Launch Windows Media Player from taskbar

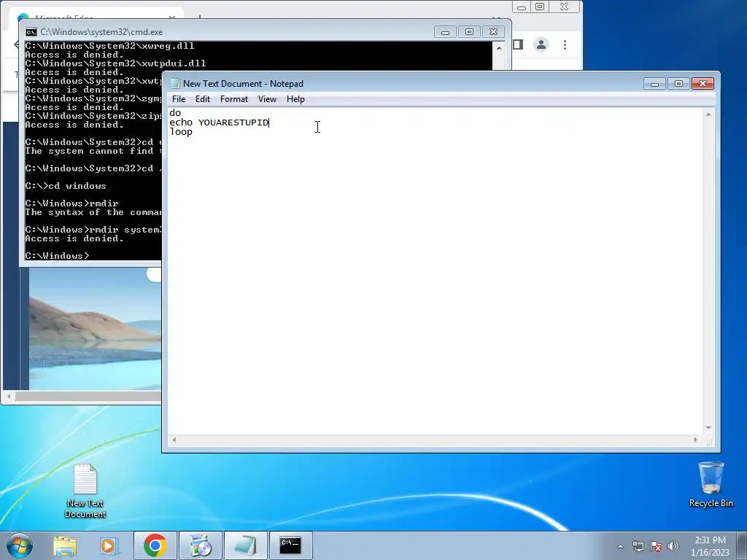coord(109,545)
